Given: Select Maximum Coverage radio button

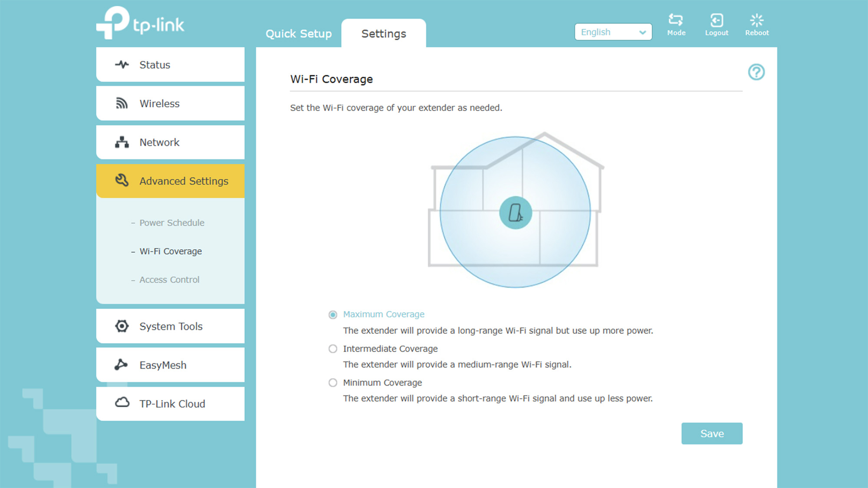Looking at the screenshot, I should tap(333, 315).
